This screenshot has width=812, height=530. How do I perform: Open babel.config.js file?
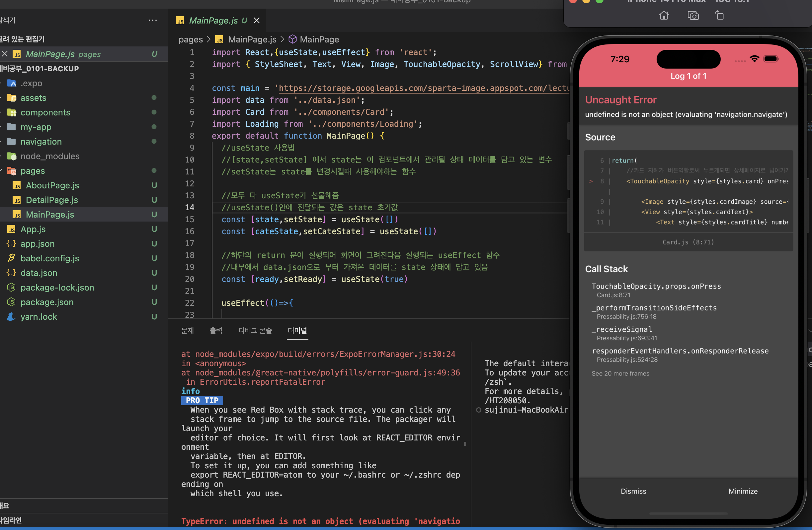point(50,258)
